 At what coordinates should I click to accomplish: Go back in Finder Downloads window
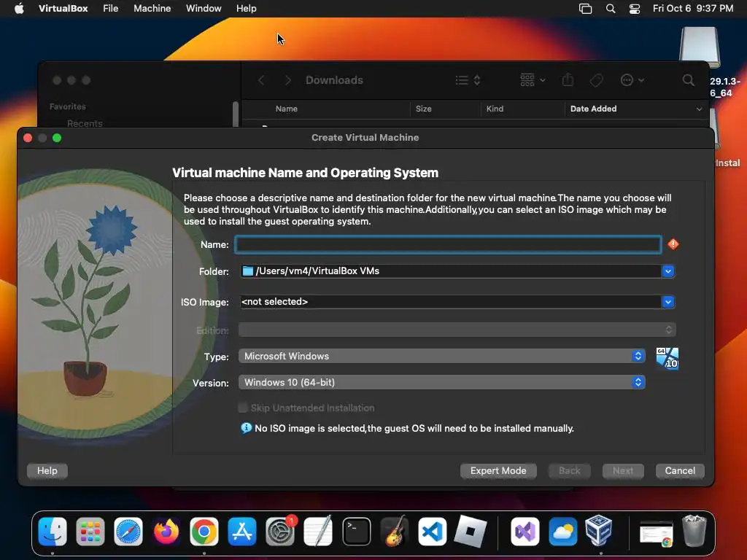click(x=261, y=80)
